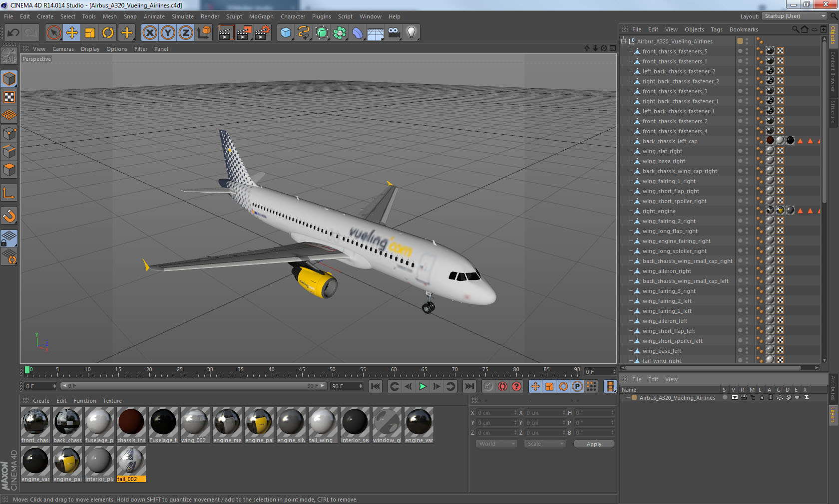Select wing_slat_right object
This screenshot has height=504, width=839.
(662, 151)
